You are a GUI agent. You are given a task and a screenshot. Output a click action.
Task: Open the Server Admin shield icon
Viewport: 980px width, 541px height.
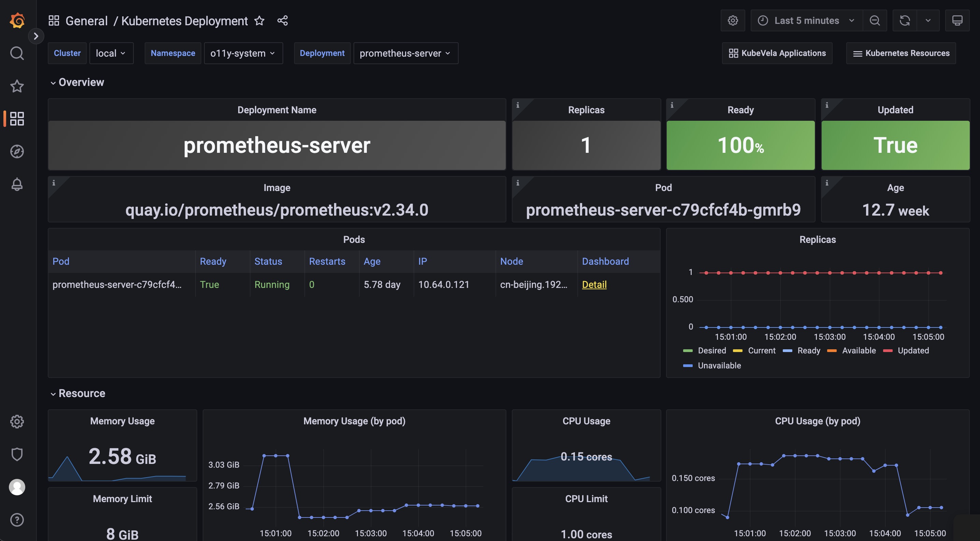click(x=17, y=454)
